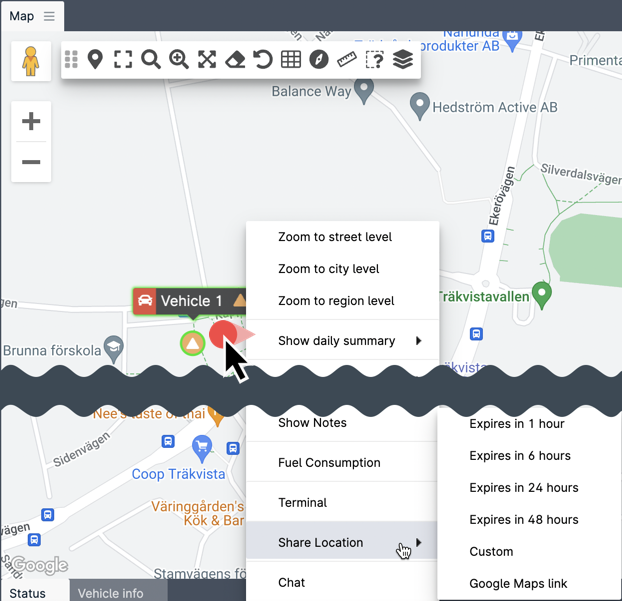Click the undo/reset rotate arrow
The height and width of the screenshot is (601, 622).
[x=263, y=60]
